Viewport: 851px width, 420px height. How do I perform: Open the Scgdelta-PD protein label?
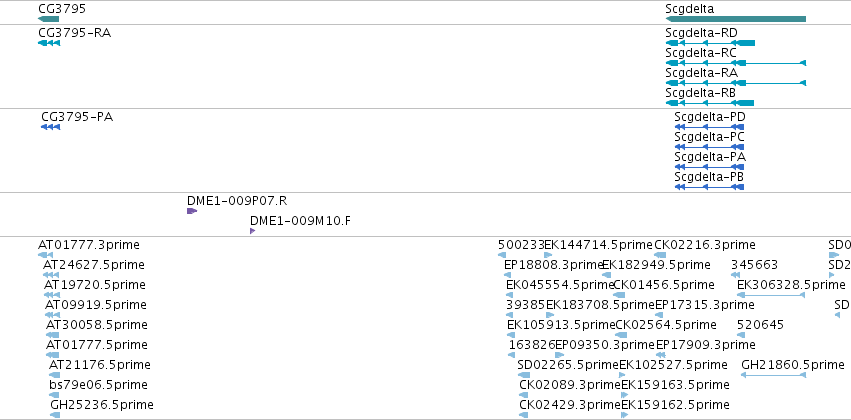point(710,117)
